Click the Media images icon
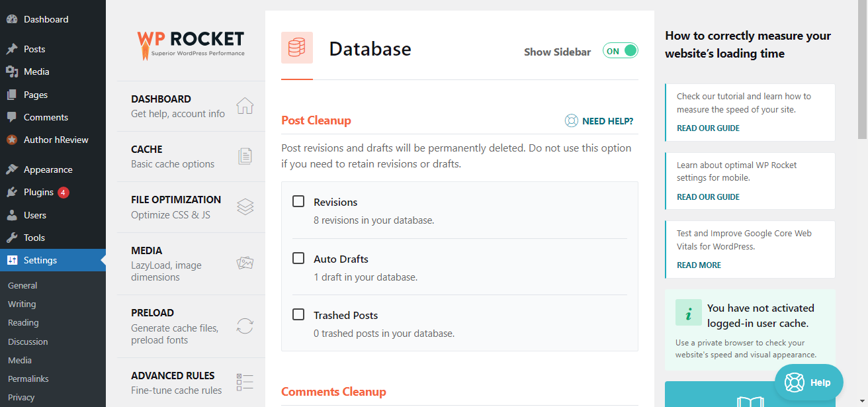 tap(245, 263)
